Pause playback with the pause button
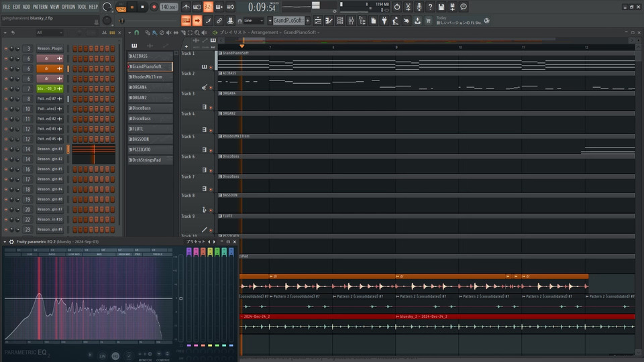Screen dimensions: 644x362 (132, 7)
